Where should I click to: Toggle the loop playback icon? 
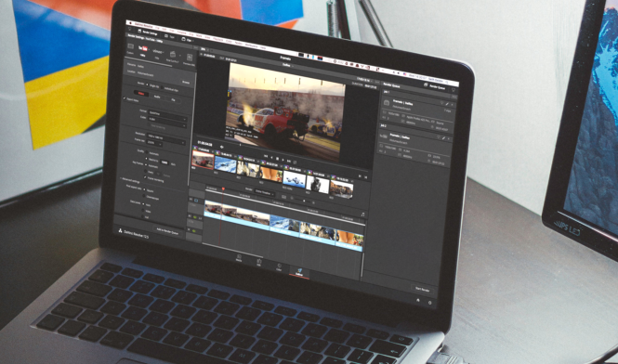click(x=295, y=162)
